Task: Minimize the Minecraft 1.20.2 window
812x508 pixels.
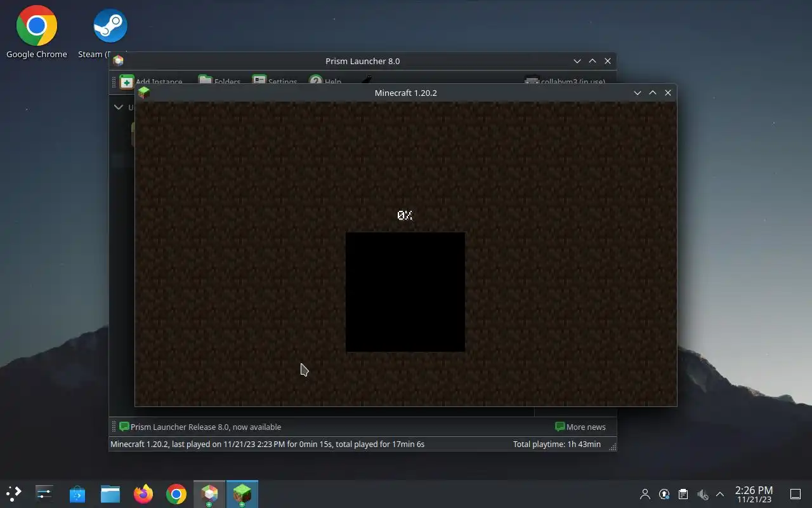Action: pos(638,93)
